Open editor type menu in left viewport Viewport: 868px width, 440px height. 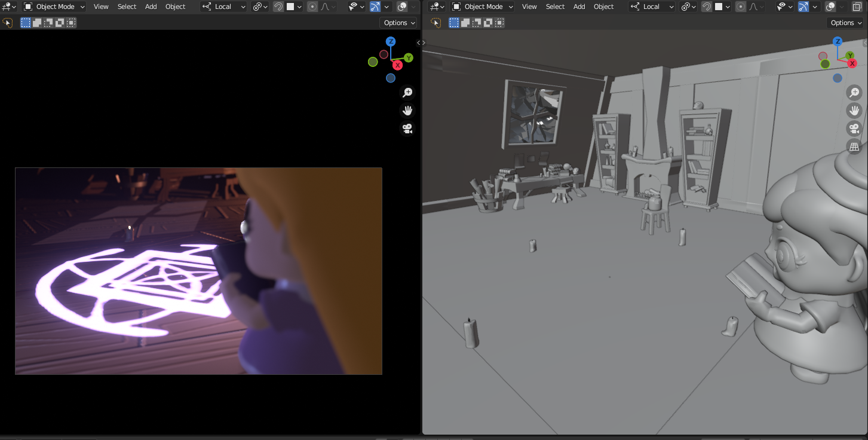point(9,7)
